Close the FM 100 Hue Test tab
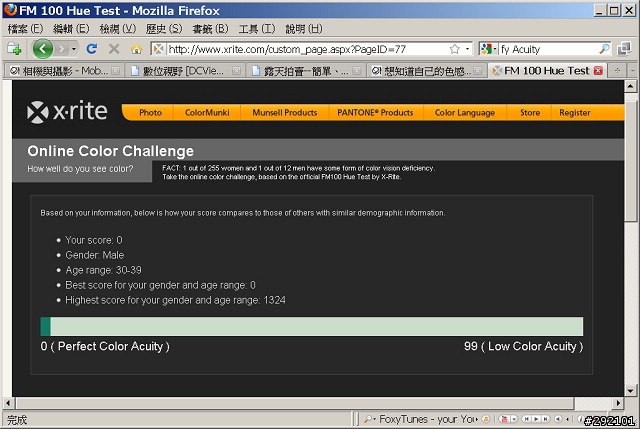Image resolution: width=640 pixels, height=429 pixels. click(598, 71)
